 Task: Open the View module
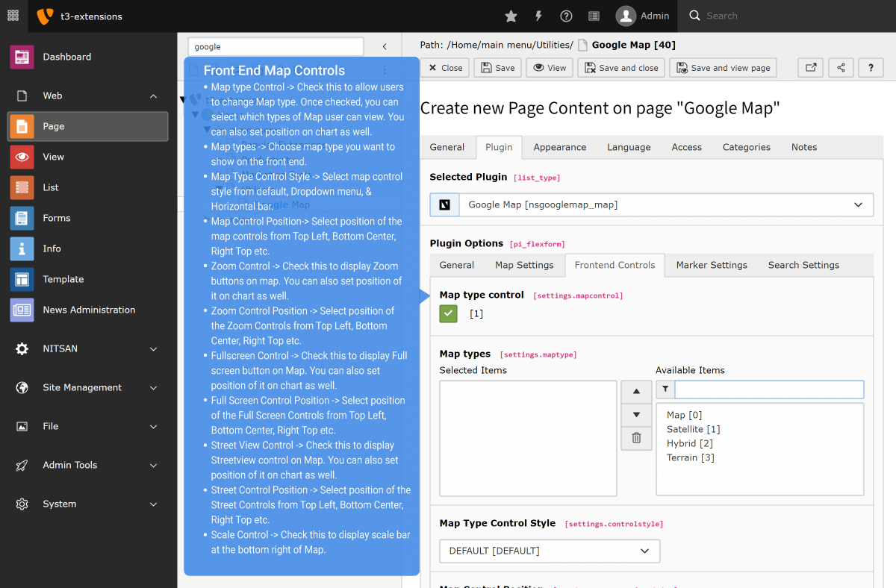pyautogui.click(x=88, y=157)
